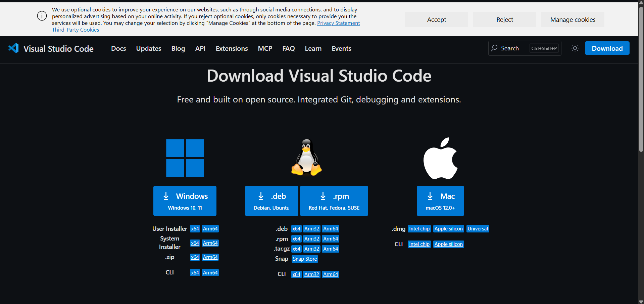This screenshot has width=644, height=304.
Task: Select Linux .rpm Arm32 link
Action: point(312,239)
